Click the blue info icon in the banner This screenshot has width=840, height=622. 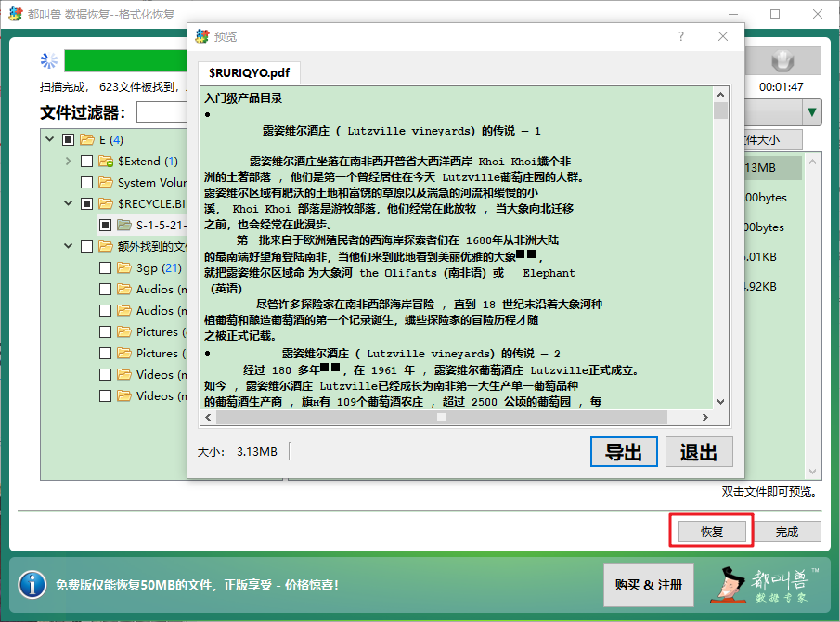[32, 585]
